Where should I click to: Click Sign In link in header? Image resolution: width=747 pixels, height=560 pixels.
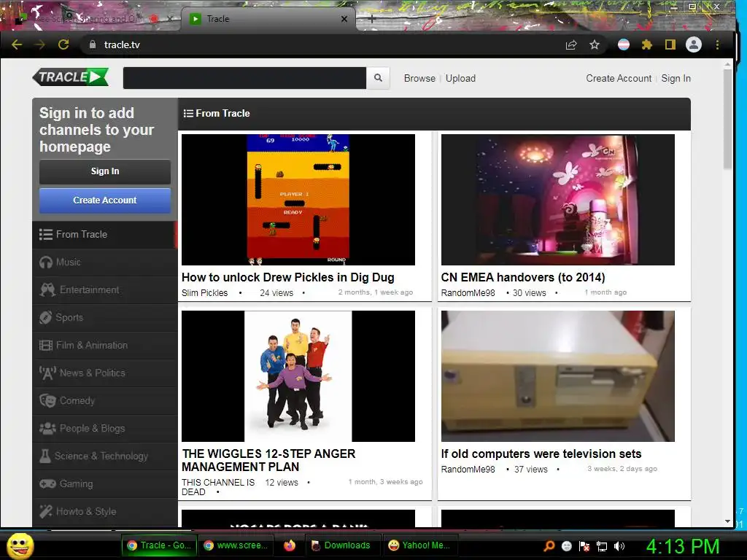676,78
